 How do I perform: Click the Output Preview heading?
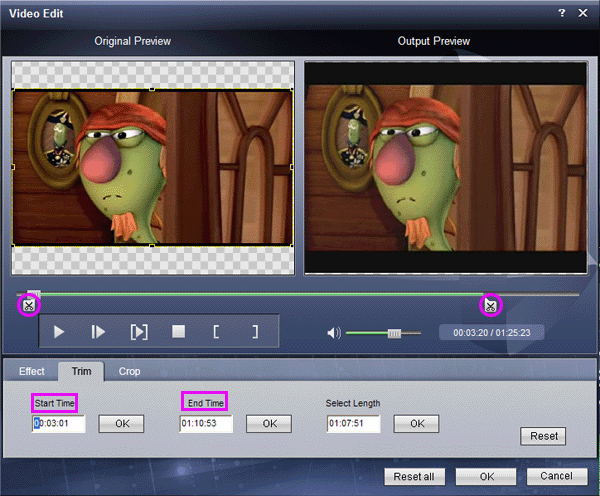click(x=434, y=41)
